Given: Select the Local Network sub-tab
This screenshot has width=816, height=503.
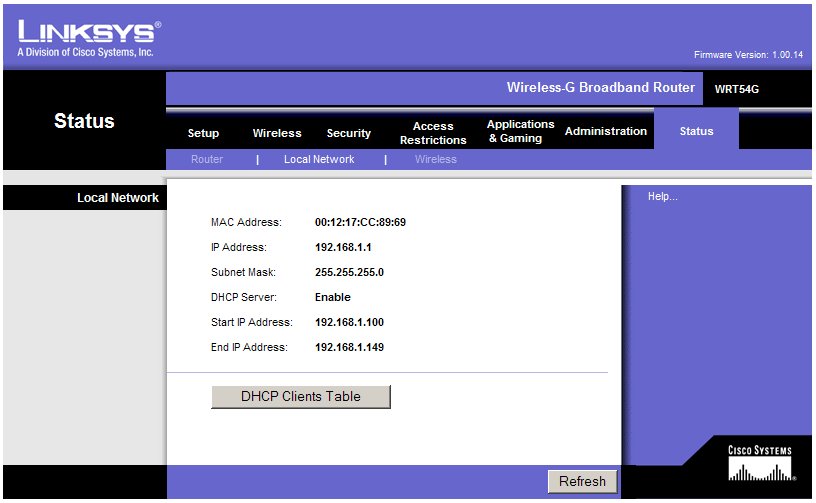Looking at the screenshot, I should 319,159.
